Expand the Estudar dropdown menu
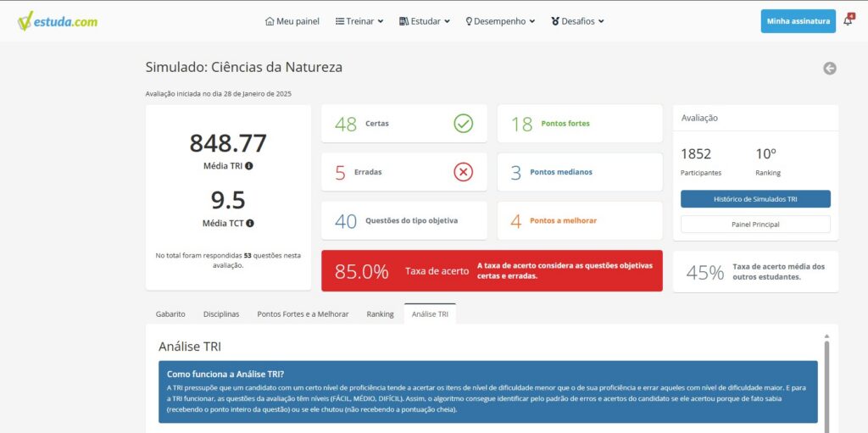The image size is (868, 433). [x=425, y=21]
